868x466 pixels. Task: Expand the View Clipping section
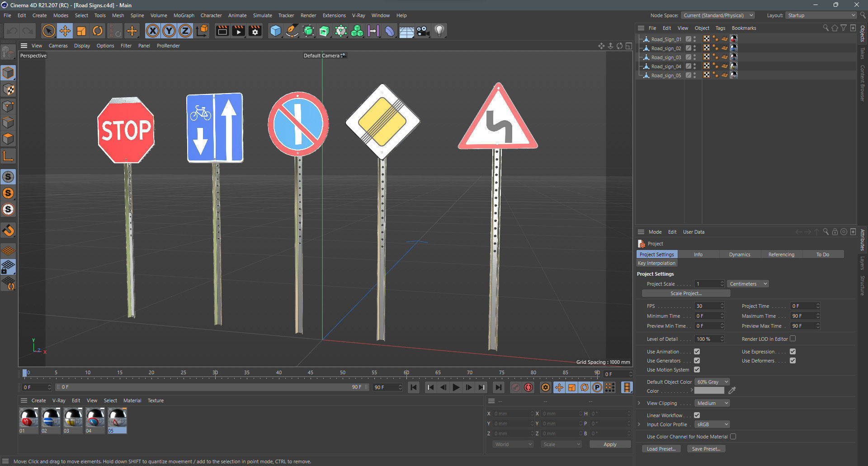pyautogui.click(x=639, y=403)
